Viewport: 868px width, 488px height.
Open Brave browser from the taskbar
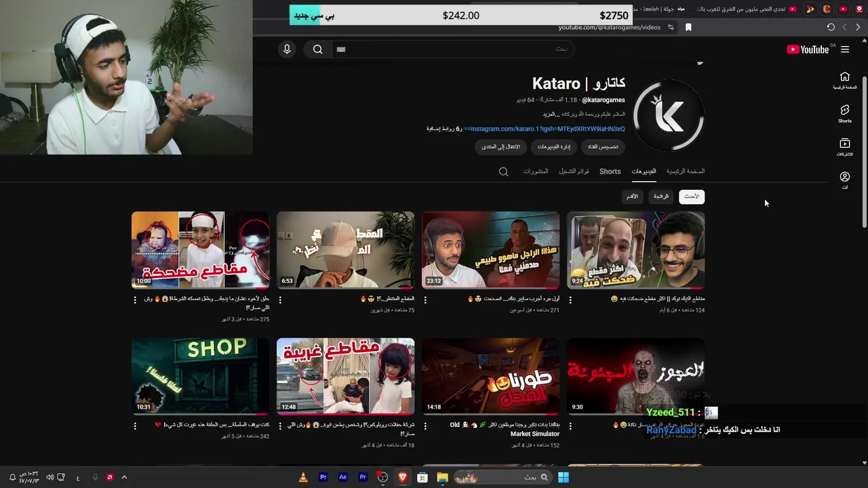point(403,477)
